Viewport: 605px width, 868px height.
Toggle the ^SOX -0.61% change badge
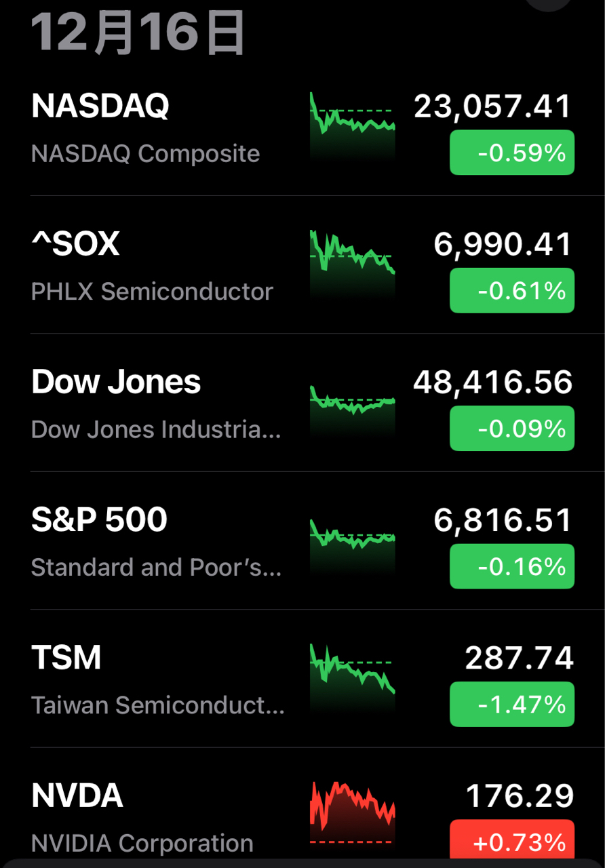point(512,290)
